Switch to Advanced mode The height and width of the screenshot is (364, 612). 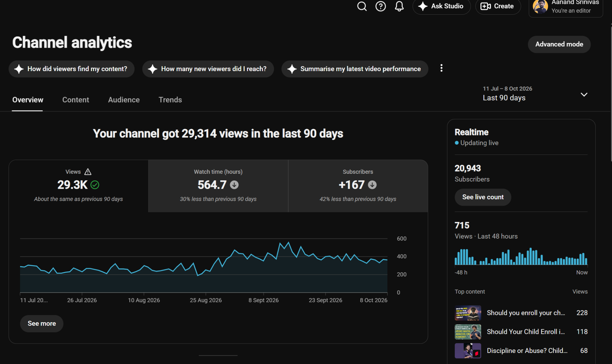click(559, 44)
